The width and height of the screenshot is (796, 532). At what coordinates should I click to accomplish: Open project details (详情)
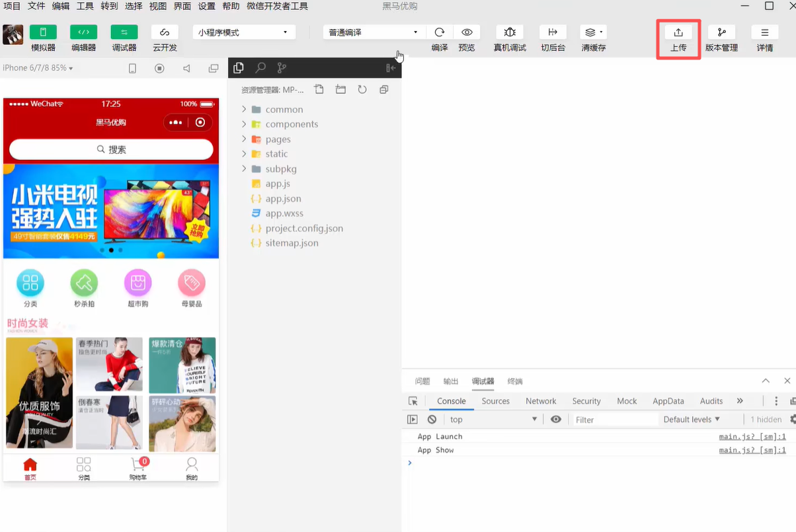point(765,32)
